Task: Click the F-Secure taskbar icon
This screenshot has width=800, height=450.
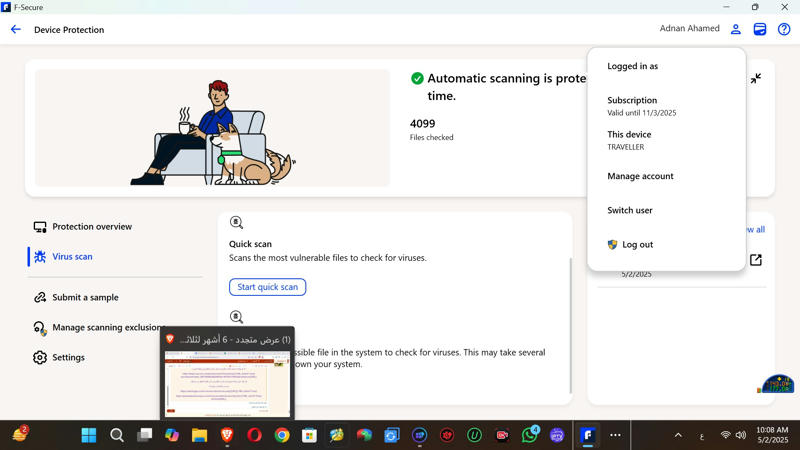Action: click(x=588, y=435)
